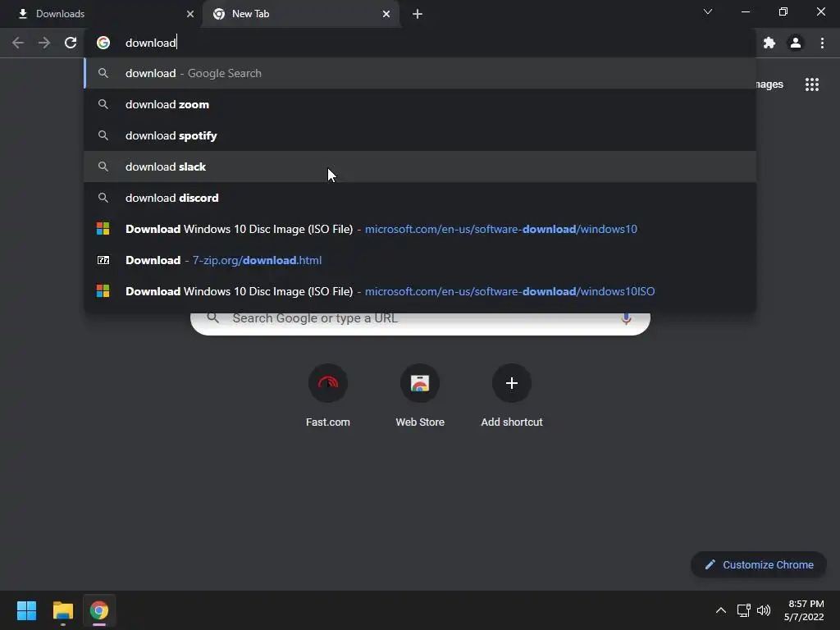Open microsoft.com windows10 ISO suggestion
Image resolution: width=840 pixels, height=630 pixels.
[420, 230]
